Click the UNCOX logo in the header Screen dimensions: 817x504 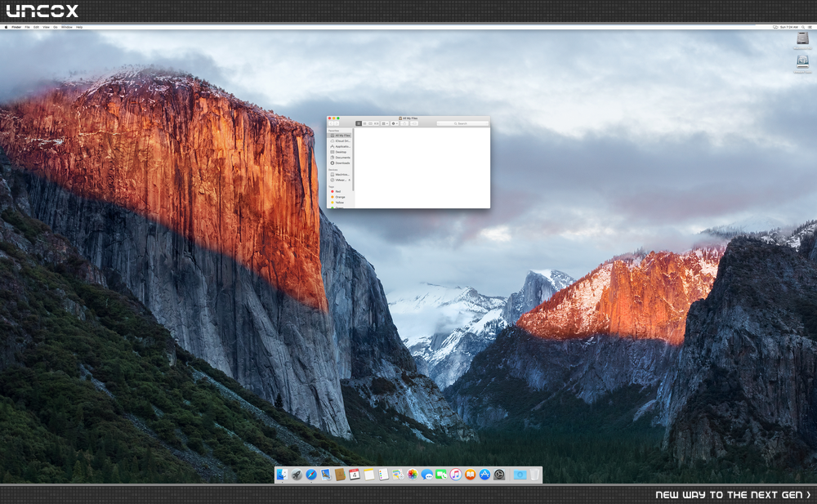[42, 11]
